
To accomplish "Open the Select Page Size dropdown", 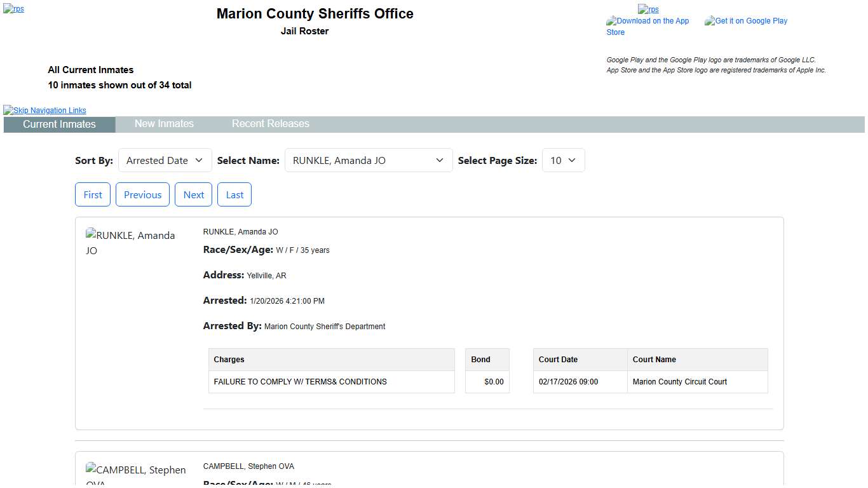I will (x=563, y=160).
